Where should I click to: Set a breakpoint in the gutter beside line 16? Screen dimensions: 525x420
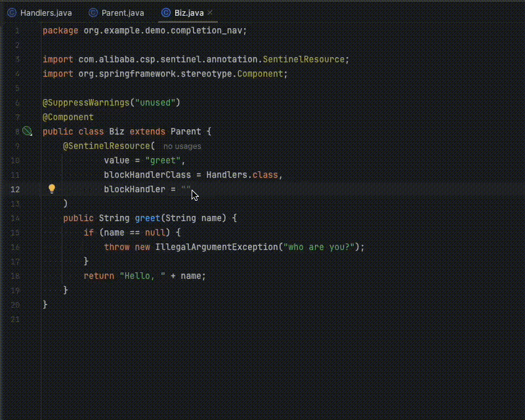29,247
